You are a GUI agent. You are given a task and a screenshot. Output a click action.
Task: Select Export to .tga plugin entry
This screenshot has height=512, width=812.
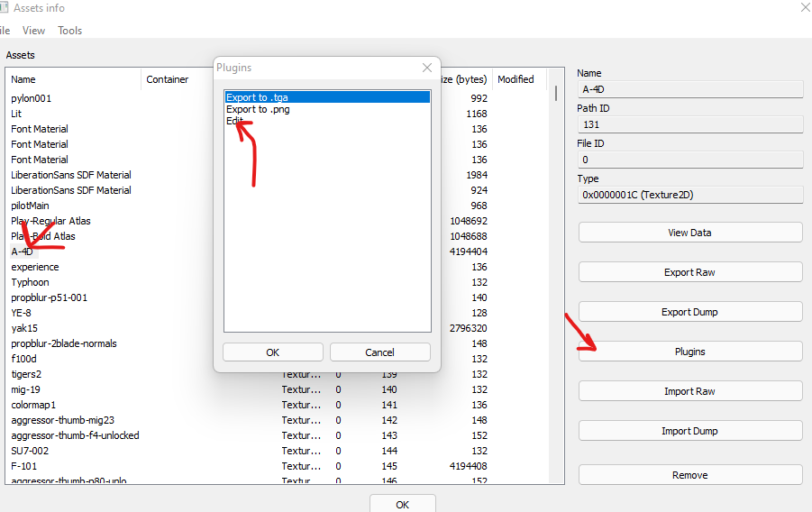327,97
